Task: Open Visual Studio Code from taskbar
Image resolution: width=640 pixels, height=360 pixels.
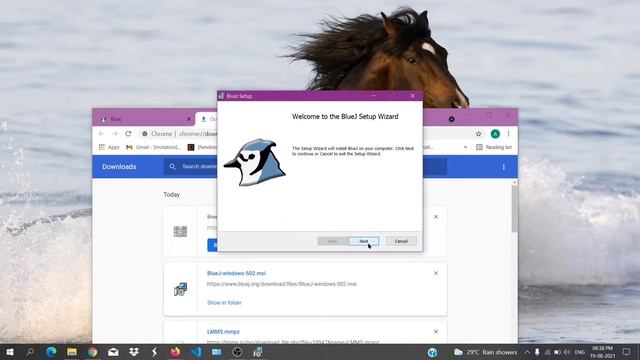Action: [x=196, y=352]
